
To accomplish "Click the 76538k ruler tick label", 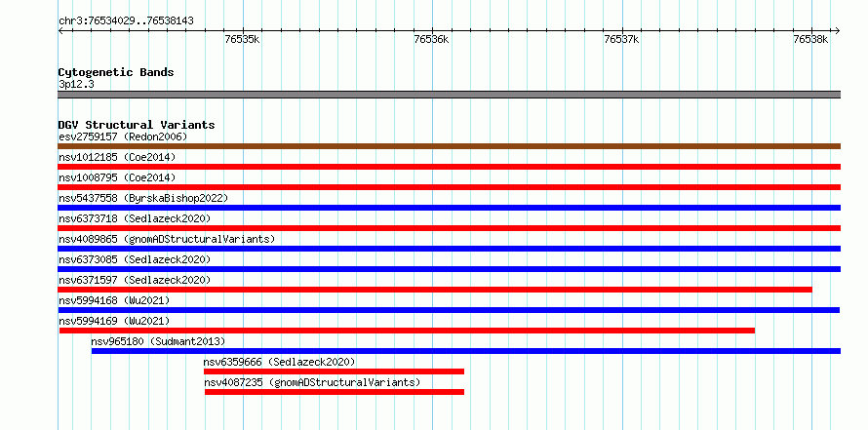I will click(x=810, y=39).
